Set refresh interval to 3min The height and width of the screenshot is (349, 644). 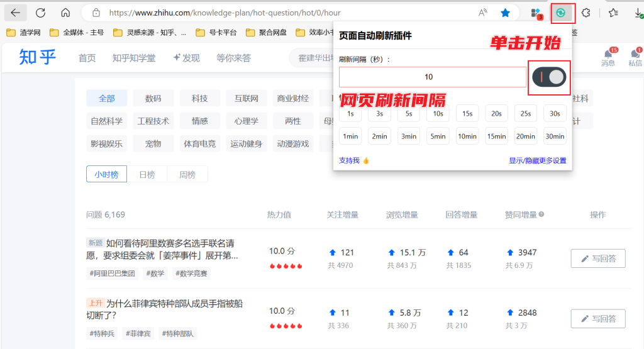click(x=409, y=136)
